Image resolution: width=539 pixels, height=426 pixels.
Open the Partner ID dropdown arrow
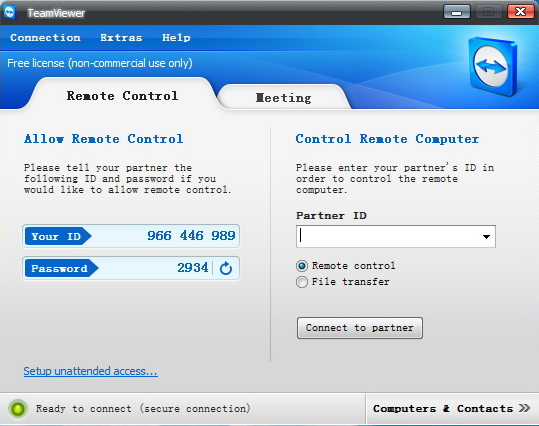click(x=486, y=237)
